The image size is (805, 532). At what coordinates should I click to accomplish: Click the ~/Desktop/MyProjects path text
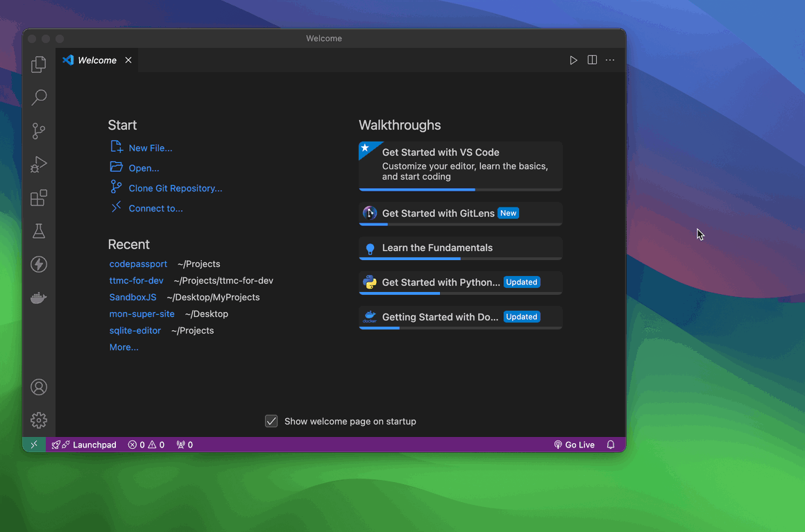[213, 297]
